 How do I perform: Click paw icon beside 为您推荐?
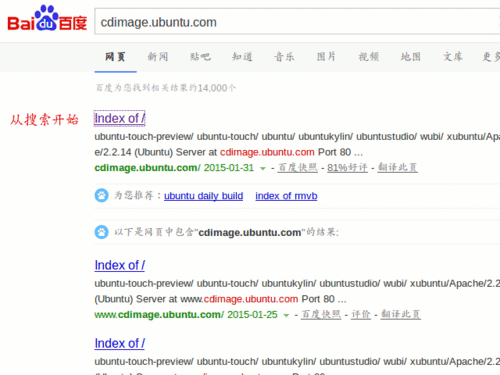pyautogui.click(x=101, y=195)
